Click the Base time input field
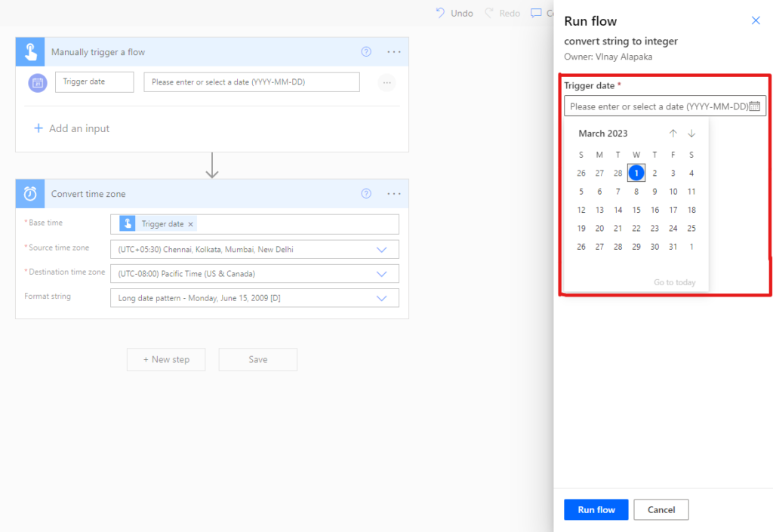This screenshot has width=773, height=532. coord(254,224)
